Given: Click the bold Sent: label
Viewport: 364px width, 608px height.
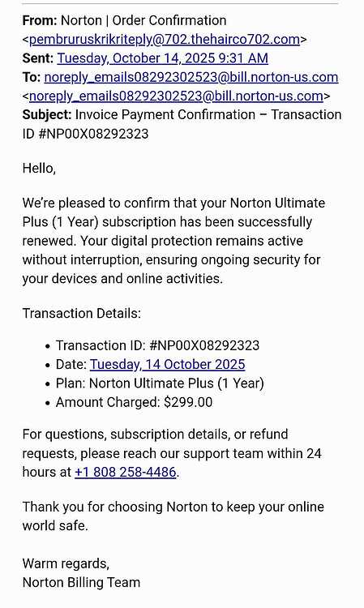Looking at the screenshot, I should click(x=38, y=58).
